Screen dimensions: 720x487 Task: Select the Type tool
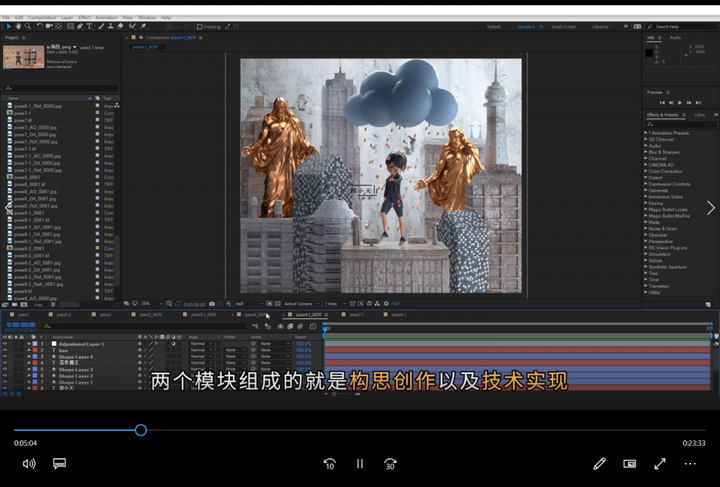pyautogui.click(x=91, y=26)
